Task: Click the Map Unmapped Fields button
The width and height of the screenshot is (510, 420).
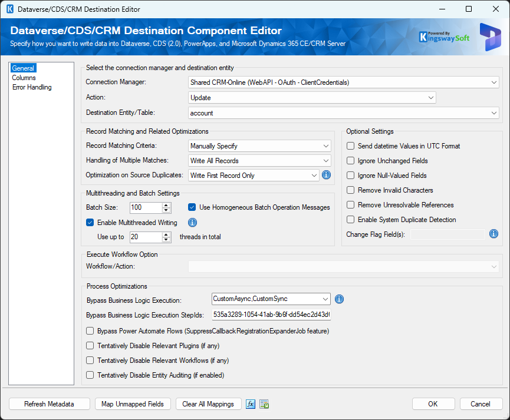Action: coord(133,404)
